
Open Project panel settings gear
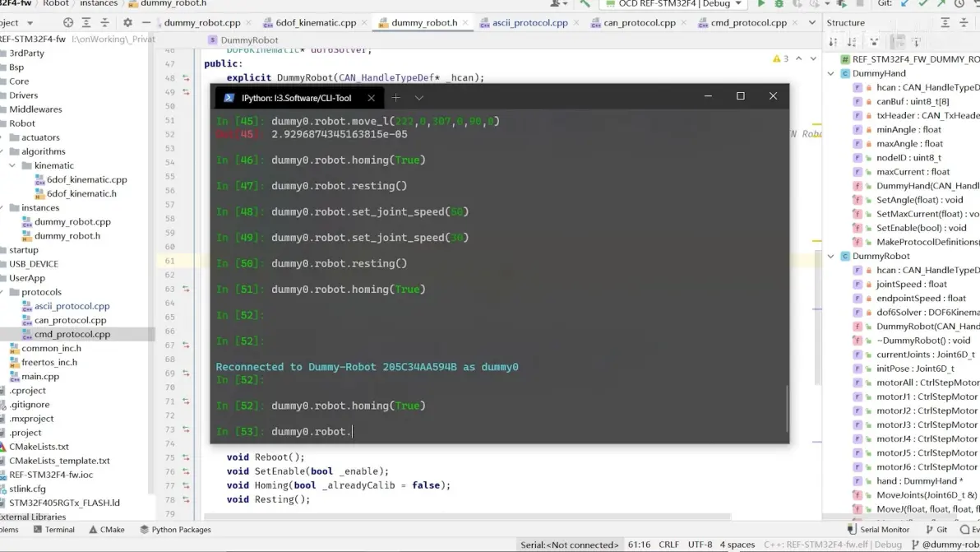point(127,22)
